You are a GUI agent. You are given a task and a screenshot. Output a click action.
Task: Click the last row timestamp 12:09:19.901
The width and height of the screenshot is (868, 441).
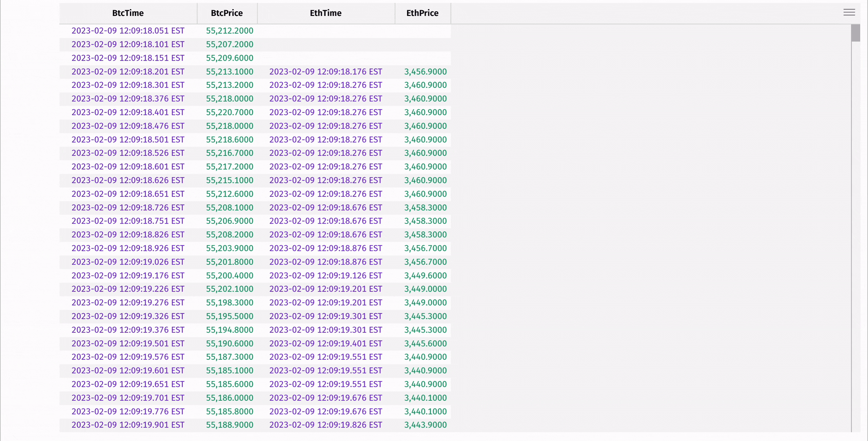tap(128, 425)
